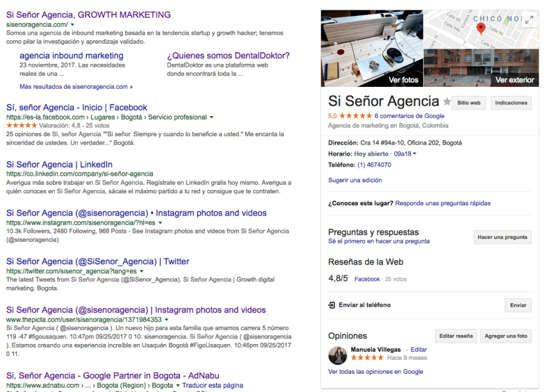
Task: Click the Hace 9 meses review date
Action: (x=407, y=358)
